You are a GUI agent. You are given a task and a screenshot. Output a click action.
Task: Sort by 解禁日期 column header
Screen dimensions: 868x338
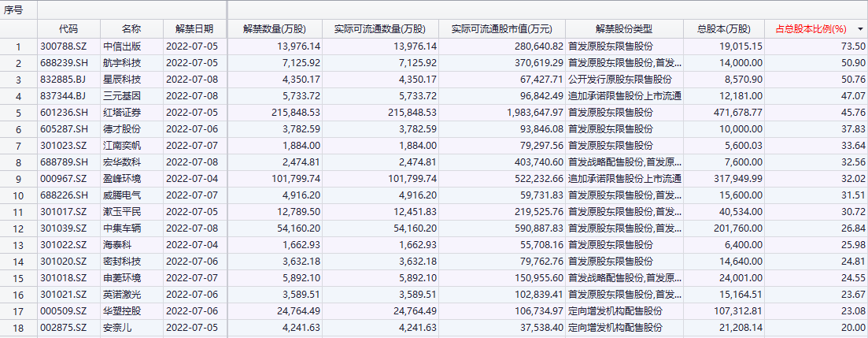click(x=194, y=29)
